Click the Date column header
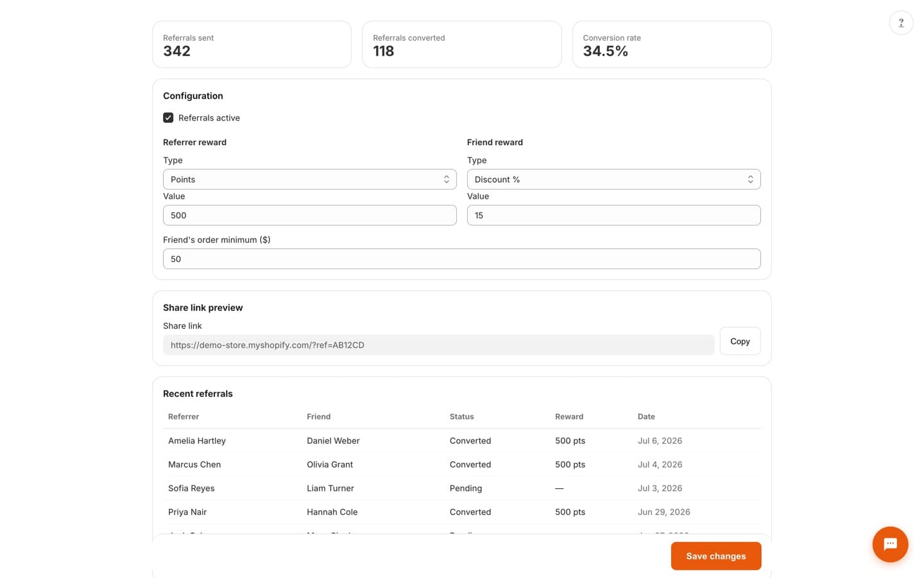The image size is (924, 578). click(x=646, y=417)
